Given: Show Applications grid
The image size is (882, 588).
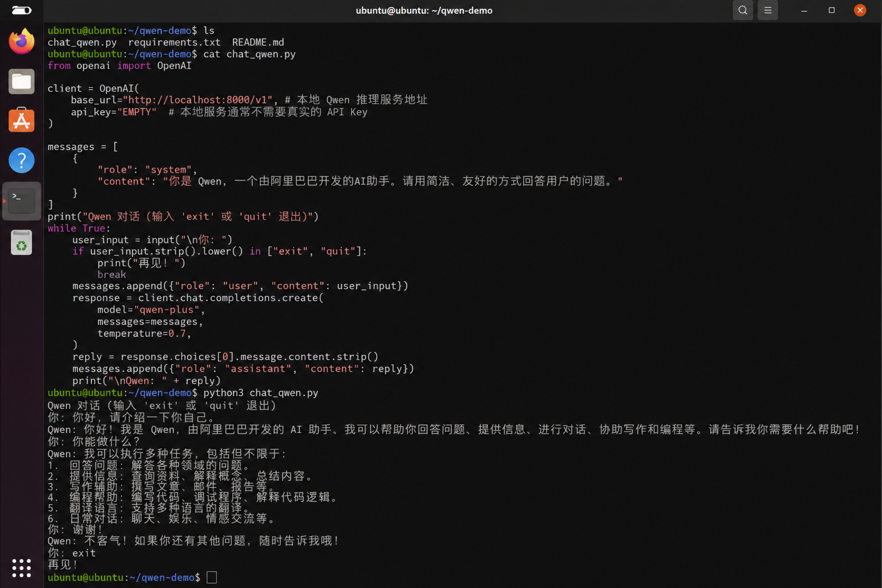Looking at the screenshot, I should tap(22, 568).
